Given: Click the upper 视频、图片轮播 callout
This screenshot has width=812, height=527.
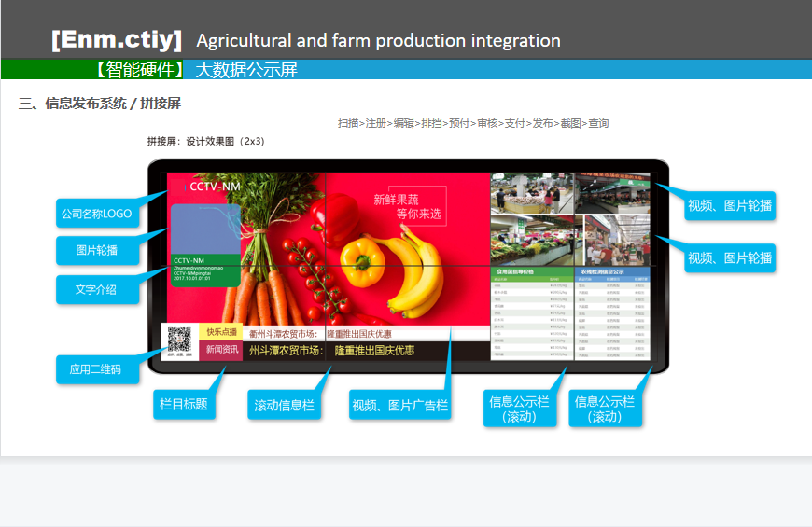Looking at the screenshot, I should (x=729, y=206).
